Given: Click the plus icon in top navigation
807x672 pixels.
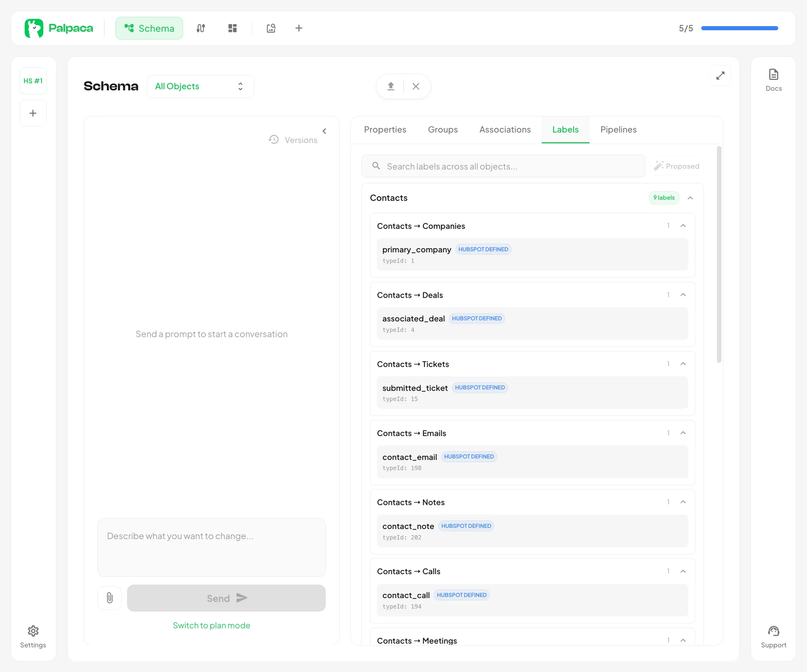Looking at the screenshot, I should pyautogui.click(x=299, y=28).
